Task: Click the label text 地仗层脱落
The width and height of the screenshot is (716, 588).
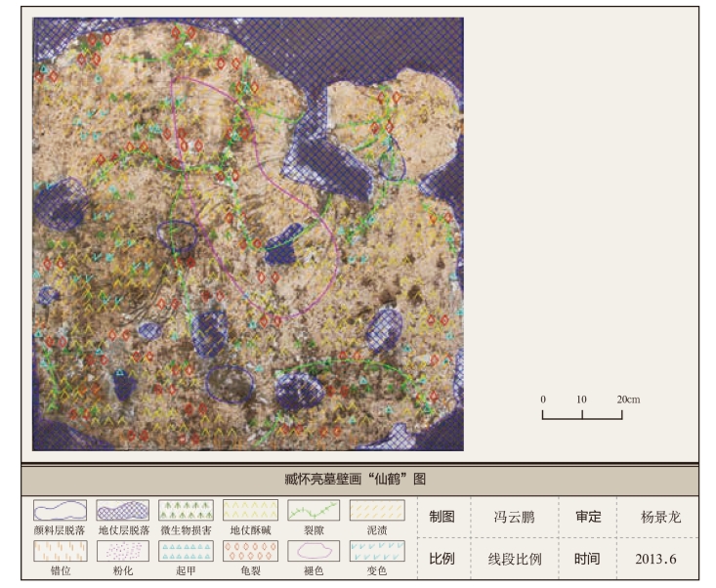Action: [124, 530]
